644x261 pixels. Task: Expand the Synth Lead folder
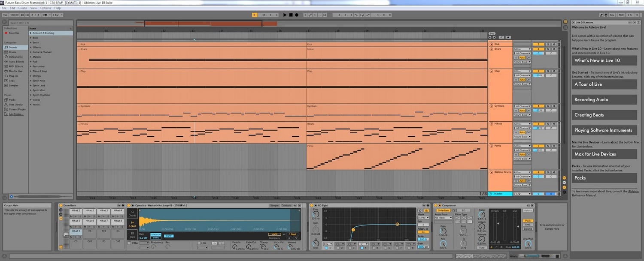tap(30, 86)
